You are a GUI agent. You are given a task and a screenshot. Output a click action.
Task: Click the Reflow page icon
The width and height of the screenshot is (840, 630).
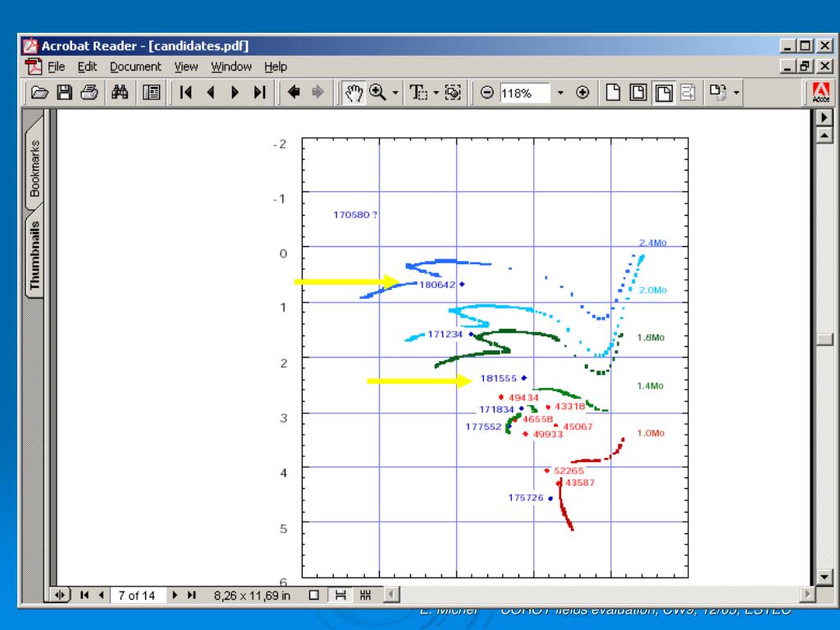(688, 93)
